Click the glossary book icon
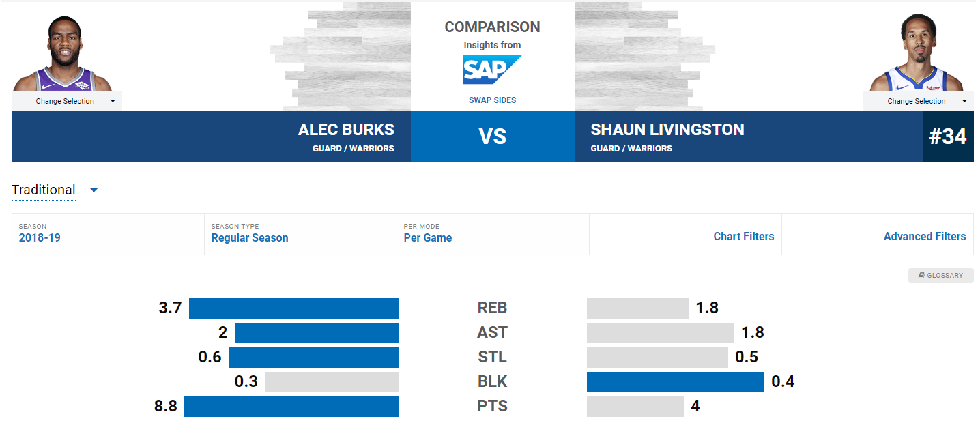Viewport: 980px width, 434px height. click(921, 276)
